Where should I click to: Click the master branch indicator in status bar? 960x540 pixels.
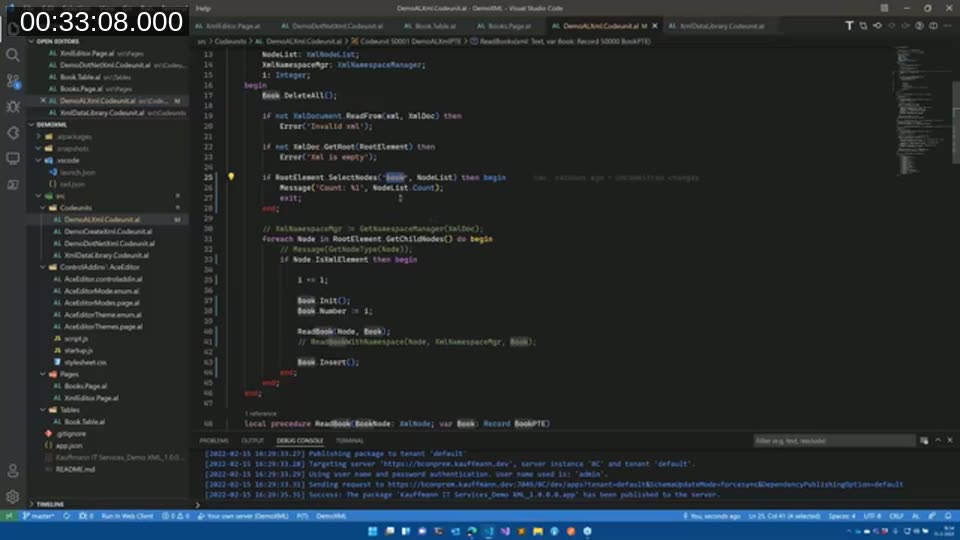tap(39, 516)
